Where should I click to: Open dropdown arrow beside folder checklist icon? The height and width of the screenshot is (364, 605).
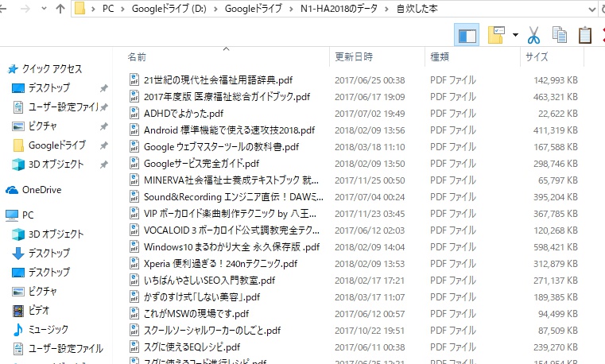515,35
